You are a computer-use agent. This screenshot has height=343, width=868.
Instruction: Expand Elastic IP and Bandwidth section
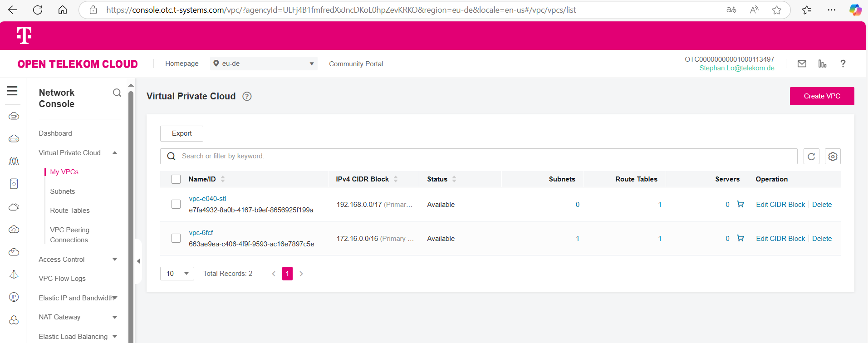pyautogui.click(x=115, y=298)
